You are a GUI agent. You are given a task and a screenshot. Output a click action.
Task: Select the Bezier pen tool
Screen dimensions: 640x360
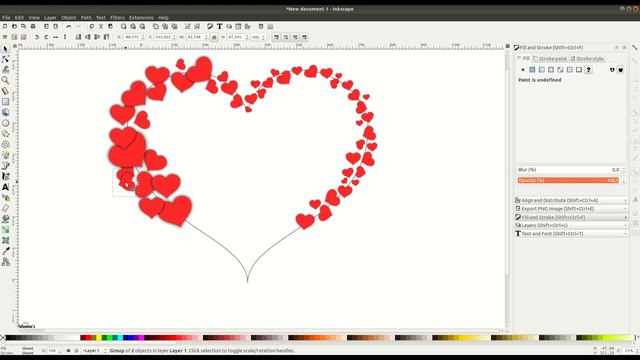(x=5, y=166)
